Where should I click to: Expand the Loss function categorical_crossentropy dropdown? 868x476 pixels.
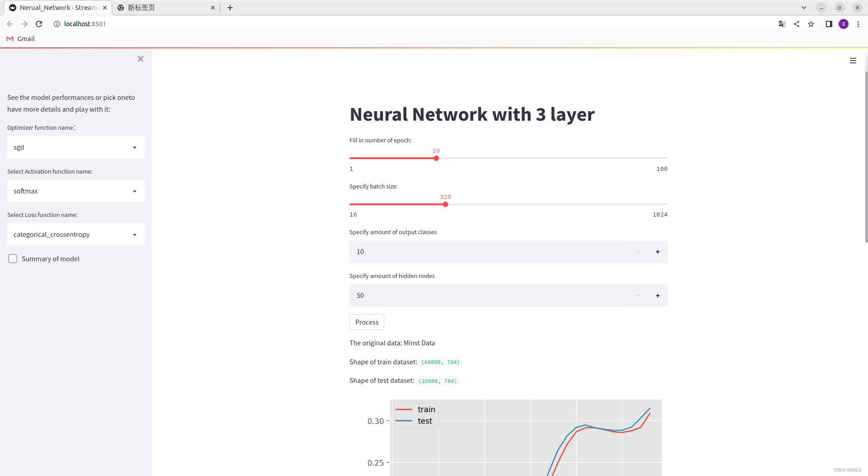[76, 235]
